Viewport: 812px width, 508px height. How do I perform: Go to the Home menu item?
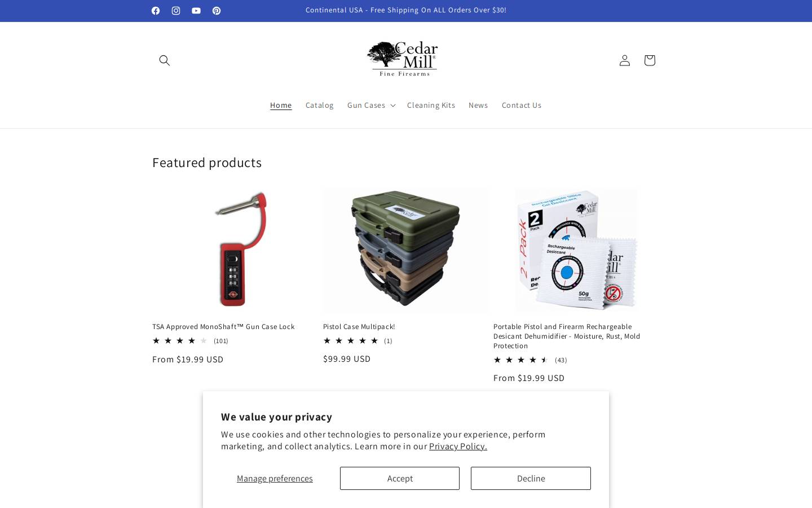pyautogui.click(x=281, y=105)
